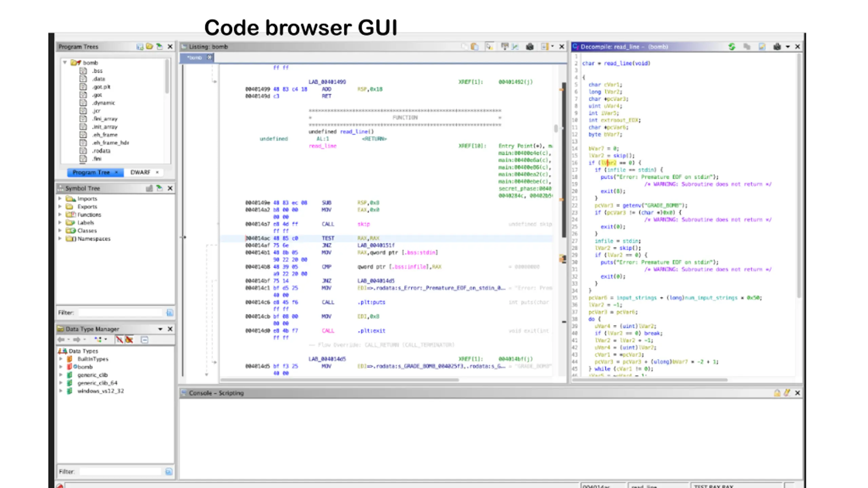
Task: Click the Data Type Manager filter options icon
Action: click(169, 471)
